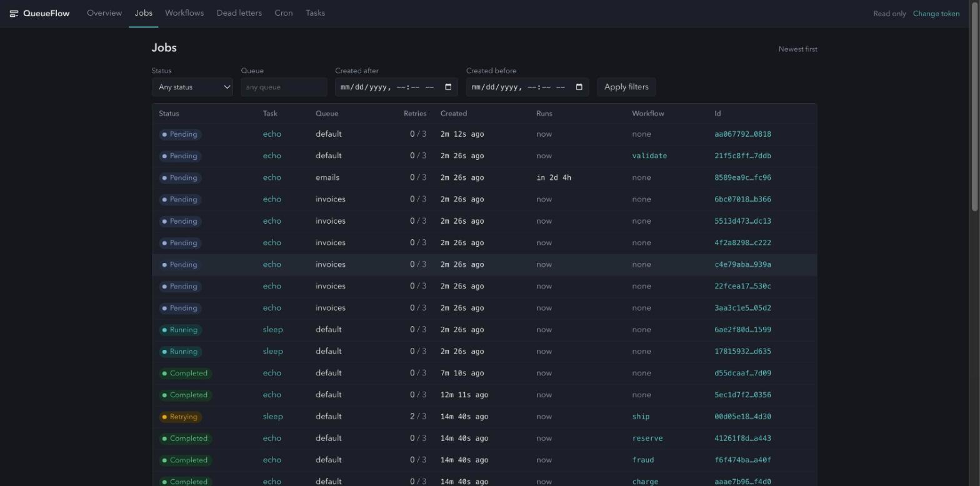
Task: Open job c4e79aba…939a
Action: pyautogui.click(x=742, y=265)
